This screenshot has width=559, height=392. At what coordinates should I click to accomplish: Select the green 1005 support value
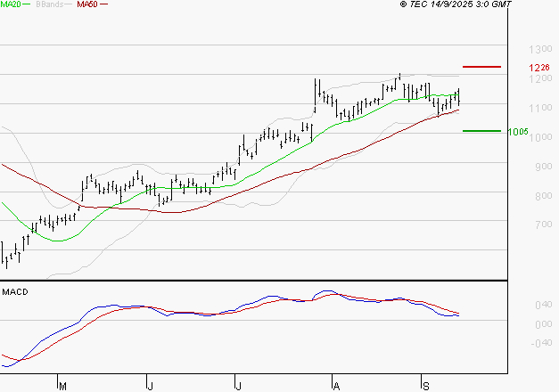click(x=518, y=132)
